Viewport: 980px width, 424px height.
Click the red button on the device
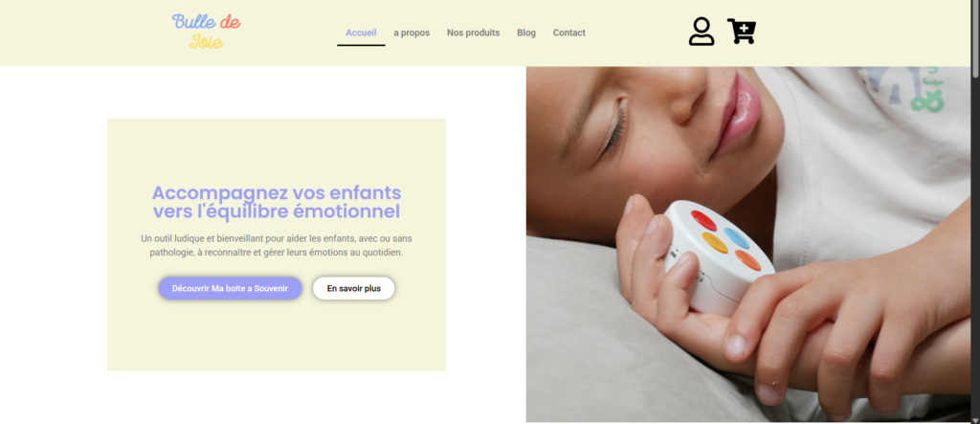point(703,220)
